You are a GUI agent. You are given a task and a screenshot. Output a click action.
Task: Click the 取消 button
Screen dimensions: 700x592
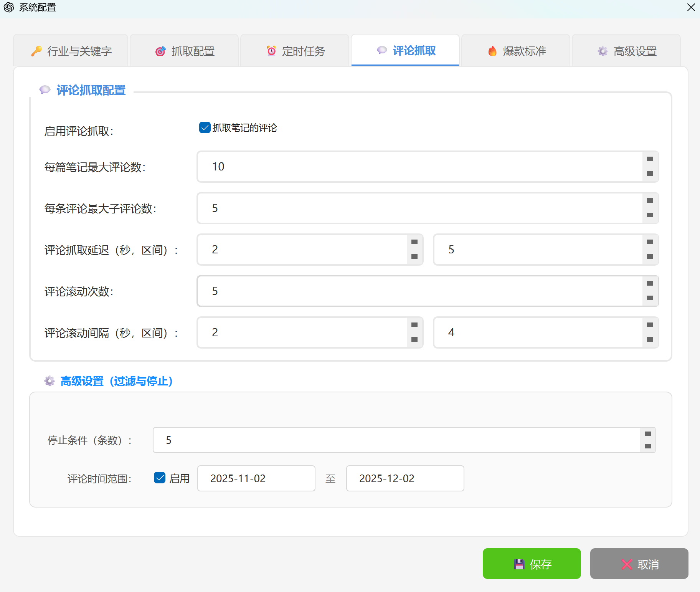[639, 564]
